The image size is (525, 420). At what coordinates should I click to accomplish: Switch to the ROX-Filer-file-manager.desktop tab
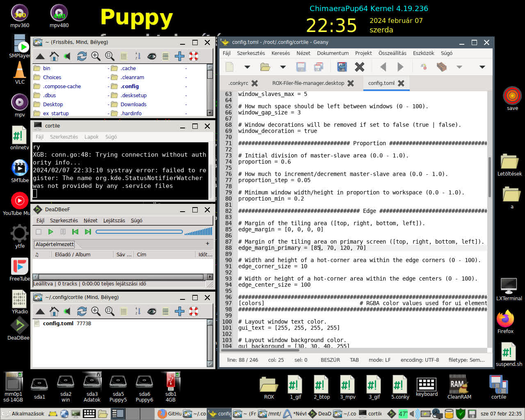pos(308,83)
